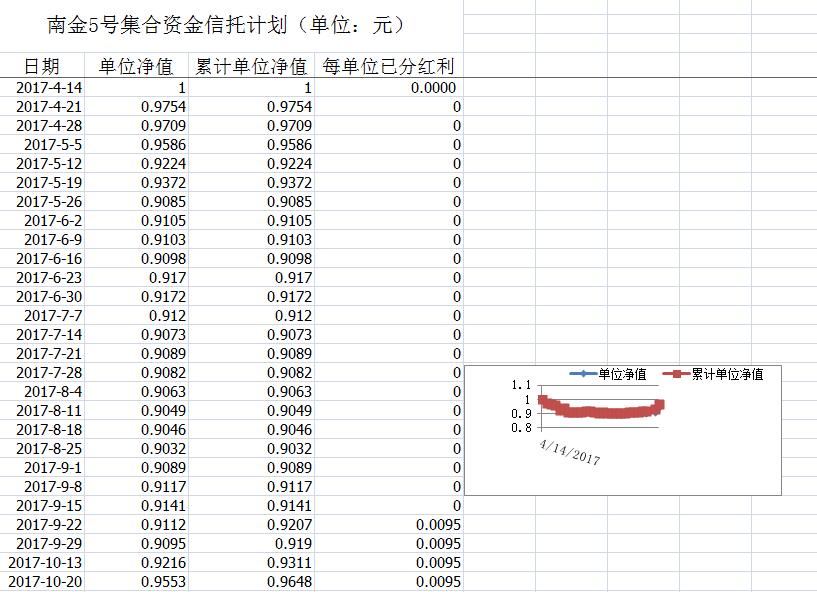This screenshot has width=817, height=592.
Task: Select the 1.1 vertical axis label
Action: [x=520, y=385]
